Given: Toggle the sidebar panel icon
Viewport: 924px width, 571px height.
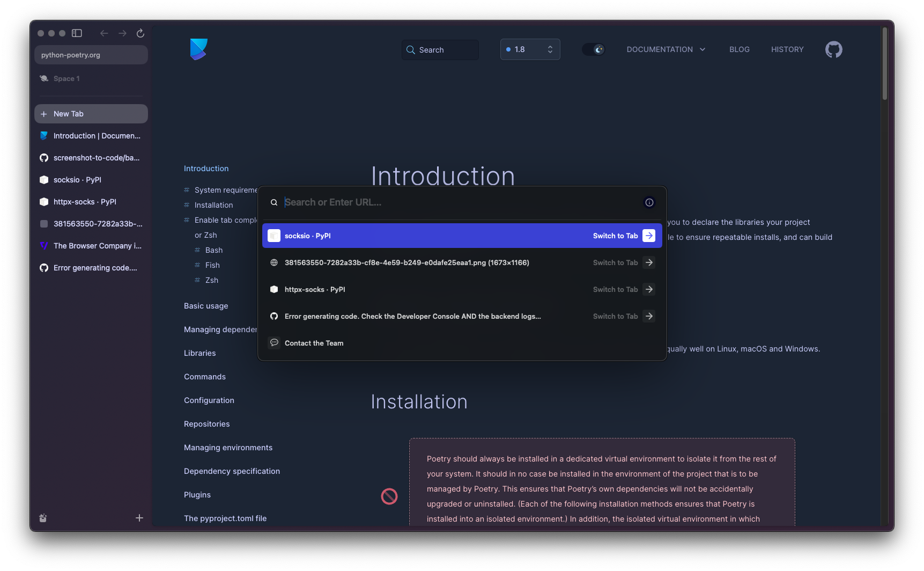Looking at the screenshot, I should [77, 33].
